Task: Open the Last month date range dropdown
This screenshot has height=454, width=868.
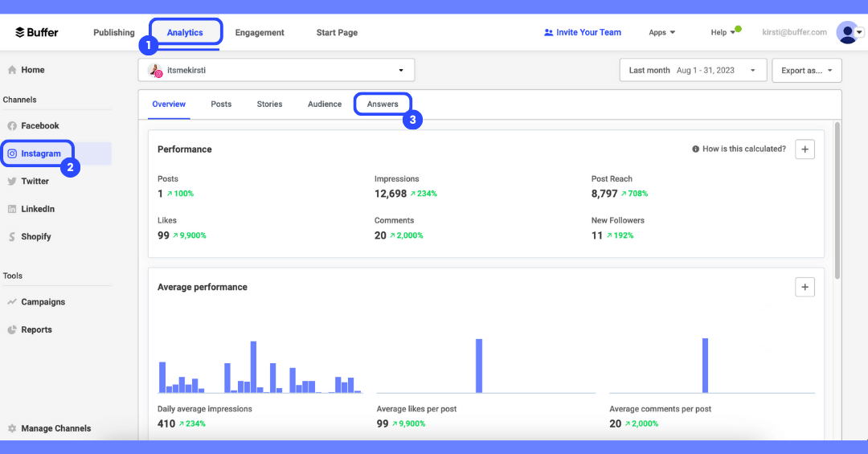Action: (x=693, y=71)
